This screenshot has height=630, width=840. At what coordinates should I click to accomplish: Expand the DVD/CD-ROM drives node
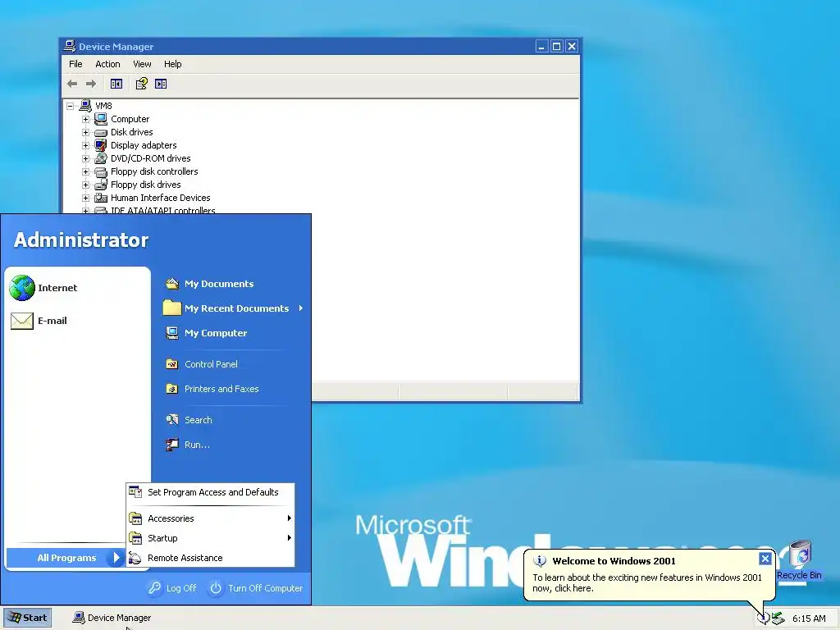coord(85,158)
